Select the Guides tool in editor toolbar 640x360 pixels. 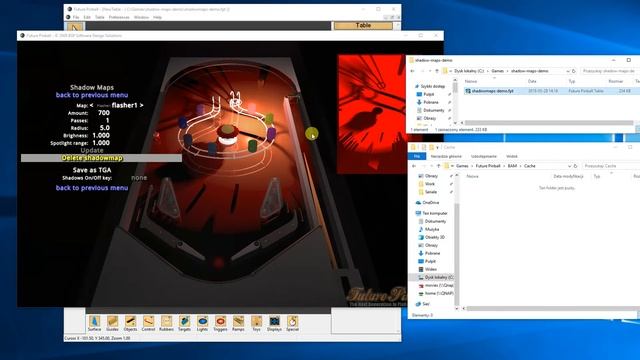[x=112, y=323]
